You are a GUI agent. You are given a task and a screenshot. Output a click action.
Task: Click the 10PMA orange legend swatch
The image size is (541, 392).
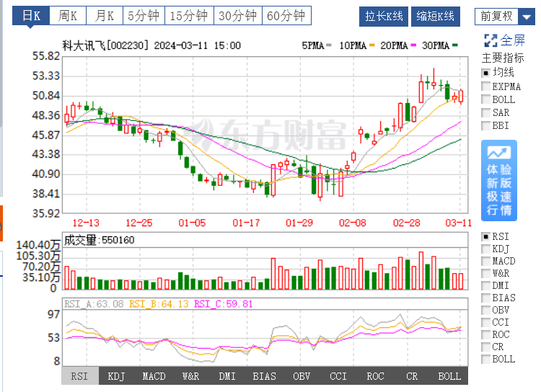click(x=372, y=45)
